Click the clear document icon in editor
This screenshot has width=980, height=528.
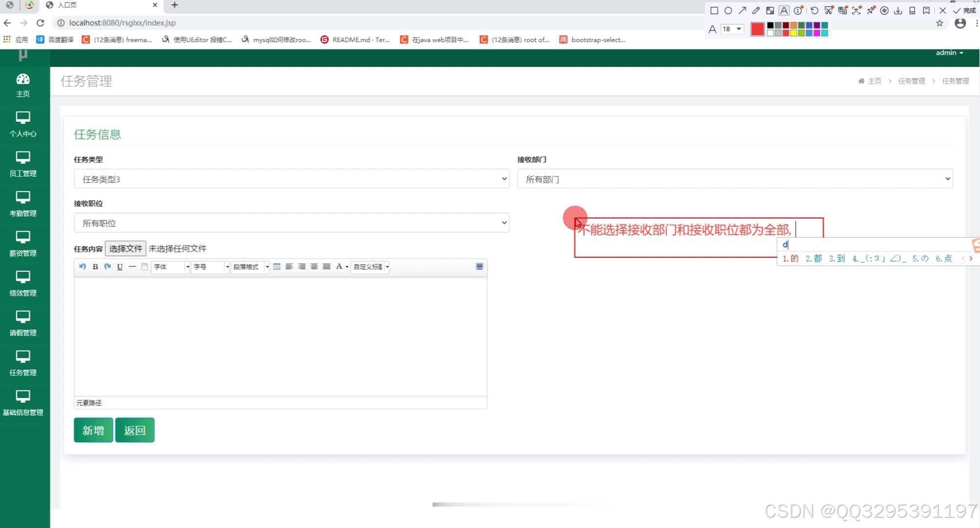145,266
